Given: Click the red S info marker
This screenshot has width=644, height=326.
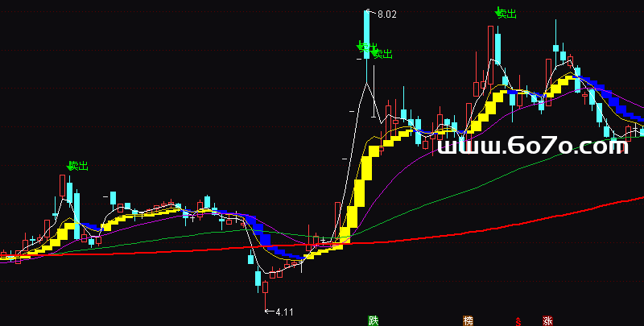Looking at the screenshot, I should pyautogui.click(x=518, y=321).
